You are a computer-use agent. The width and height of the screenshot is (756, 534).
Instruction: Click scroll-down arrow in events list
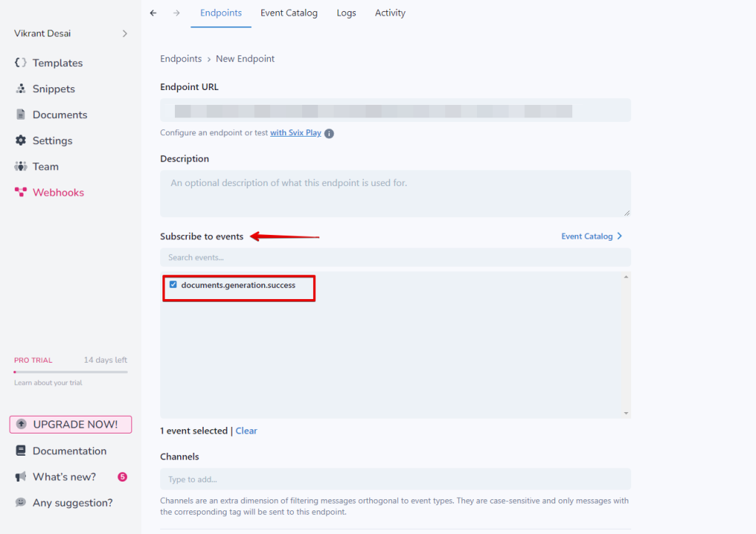click(626, 413)
